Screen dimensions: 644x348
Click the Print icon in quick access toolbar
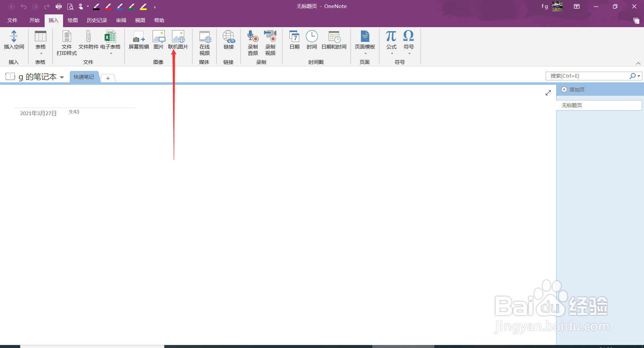59,7
